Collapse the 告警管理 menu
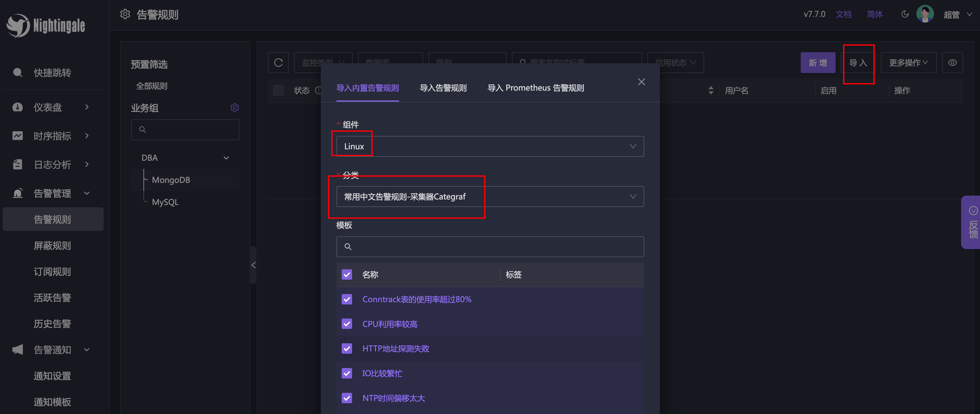 point(87,193)
